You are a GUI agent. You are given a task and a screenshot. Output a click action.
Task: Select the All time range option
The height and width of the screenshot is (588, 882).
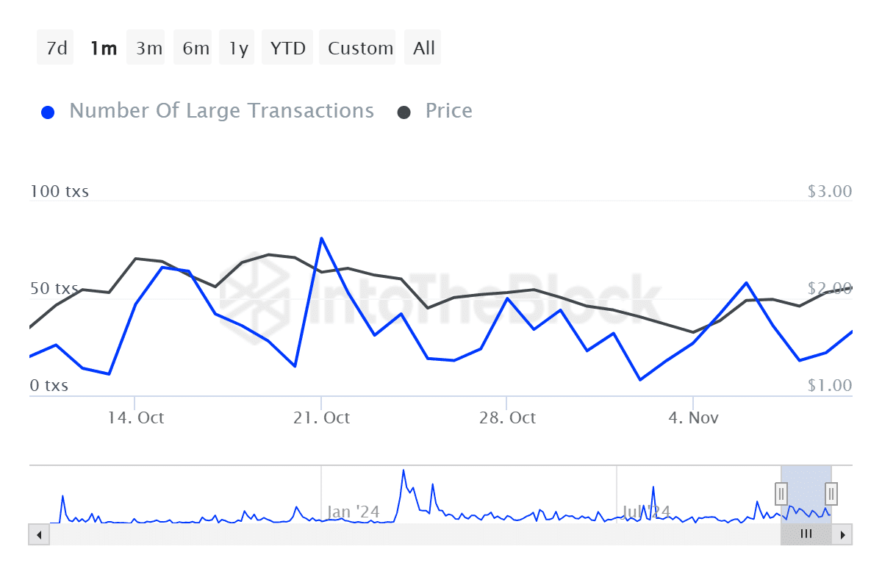[423, 47]
